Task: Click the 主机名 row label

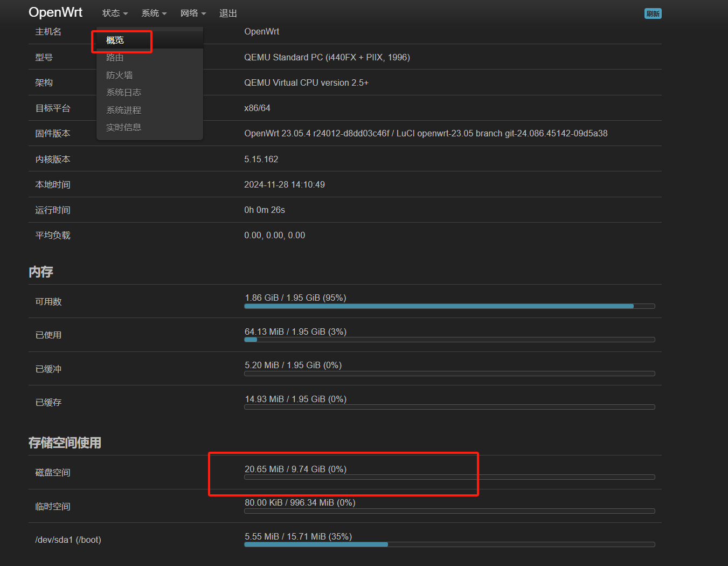Action: (48, 32)
